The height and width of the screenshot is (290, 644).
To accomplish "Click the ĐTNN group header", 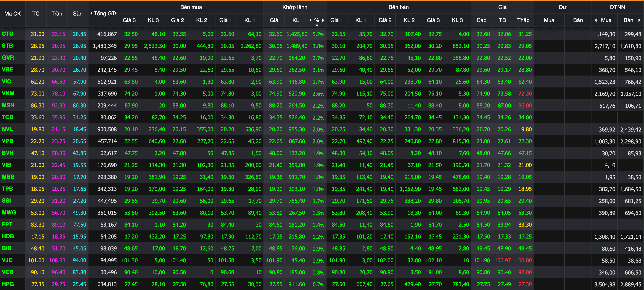I will 617,7.
